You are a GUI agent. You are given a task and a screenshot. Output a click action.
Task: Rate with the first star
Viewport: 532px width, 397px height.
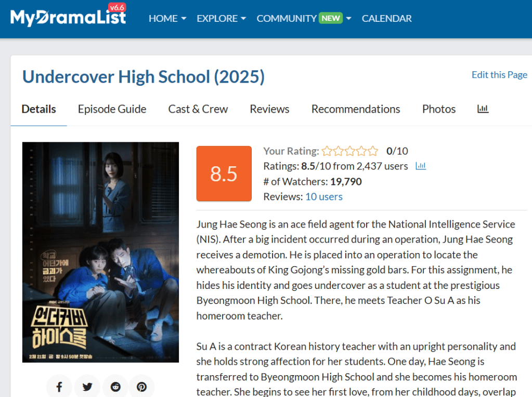click(327, 151)
